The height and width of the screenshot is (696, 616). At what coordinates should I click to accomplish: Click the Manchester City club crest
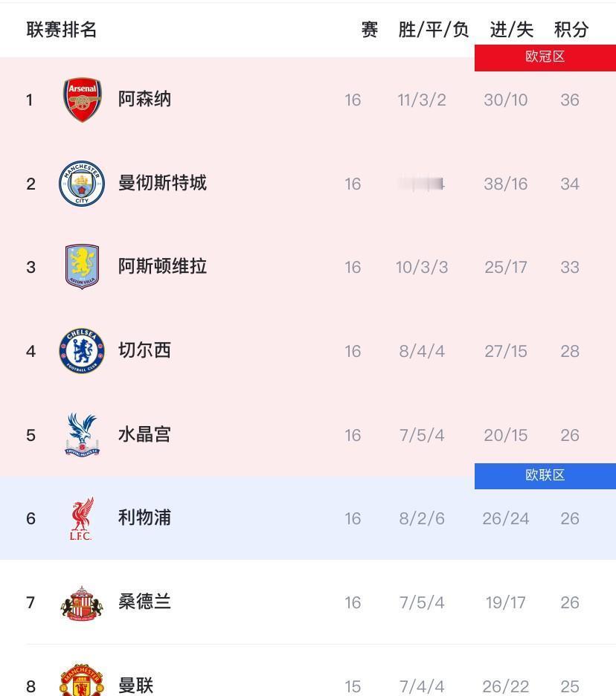coord(82,184)
